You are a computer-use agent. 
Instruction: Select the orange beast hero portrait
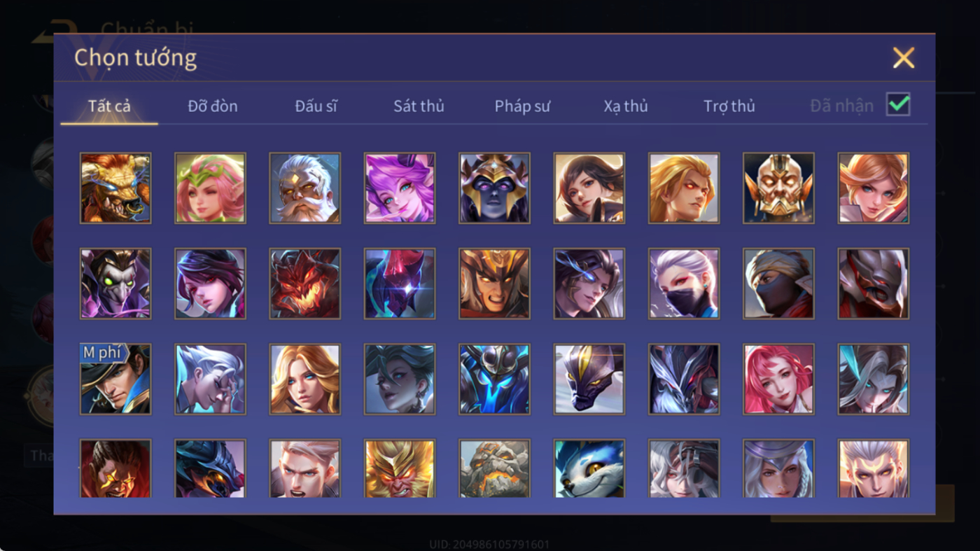[115, 188]
